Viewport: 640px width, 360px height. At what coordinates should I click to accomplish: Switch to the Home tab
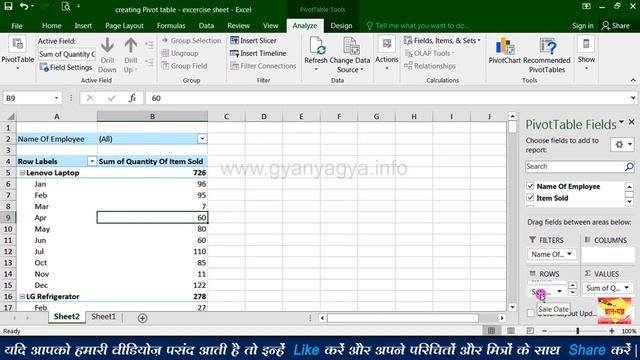click(x=51, y=26)
